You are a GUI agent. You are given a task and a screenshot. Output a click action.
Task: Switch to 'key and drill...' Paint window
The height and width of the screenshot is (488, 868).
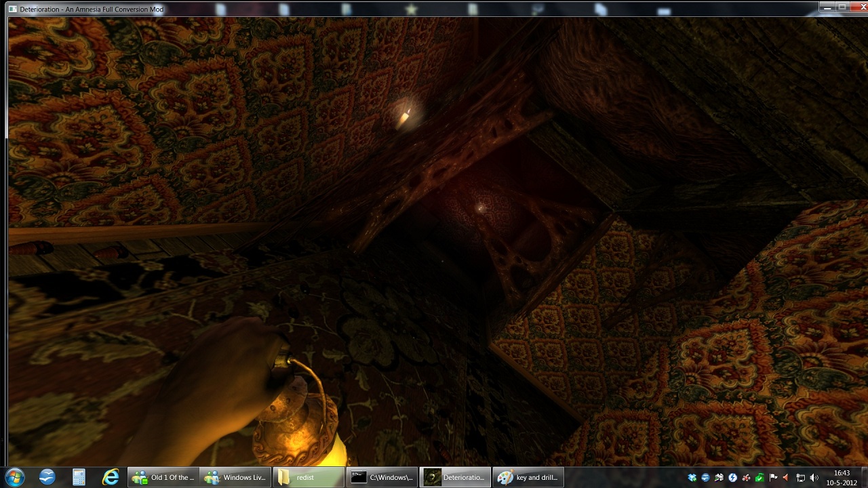click(528, 477)
